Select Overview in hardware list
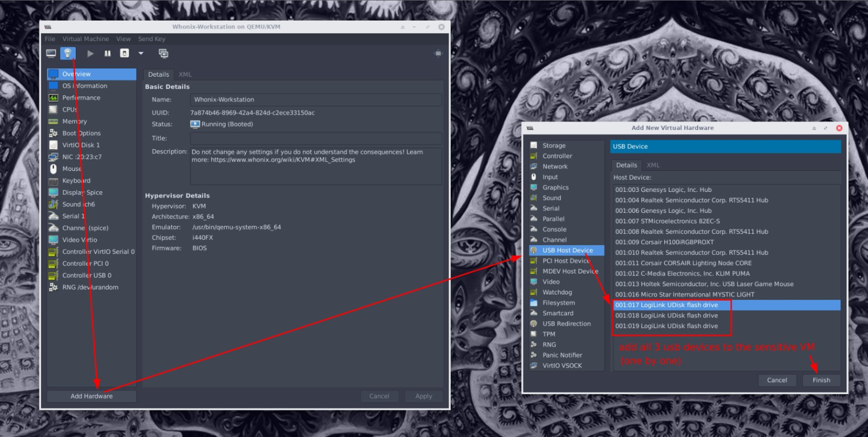The image size is (868, 437). coord(92,74)
